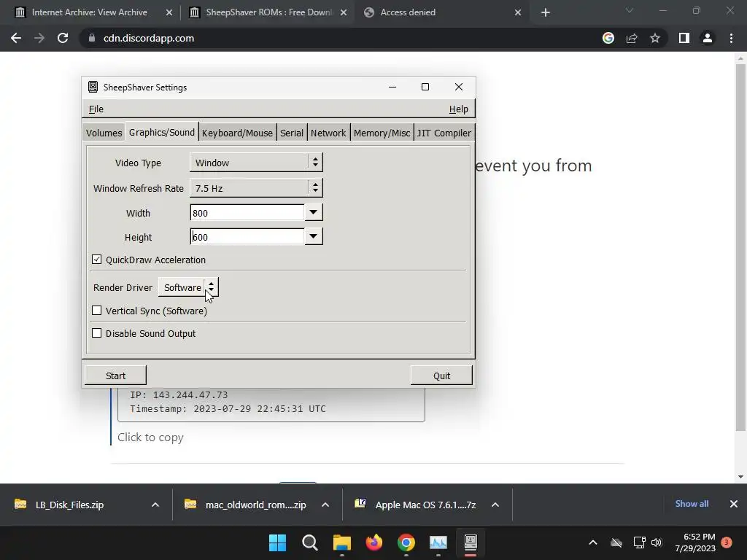Share this page via the share icon
The image size is (747, 560).
pyautogui.click(x=632, y=38)
